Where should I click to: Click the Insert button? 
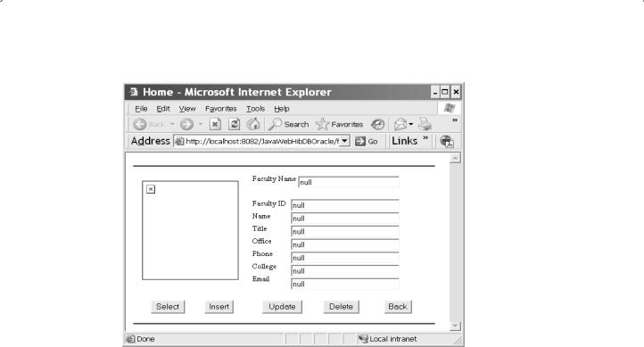pos(219,307)
